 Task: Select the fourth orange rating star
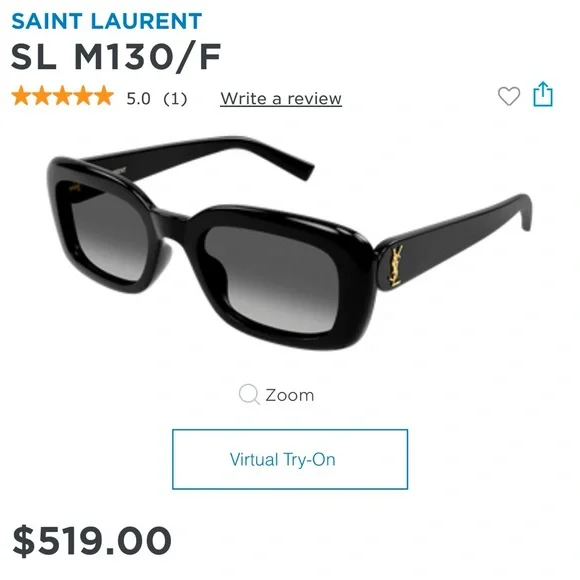coord(83,96)
